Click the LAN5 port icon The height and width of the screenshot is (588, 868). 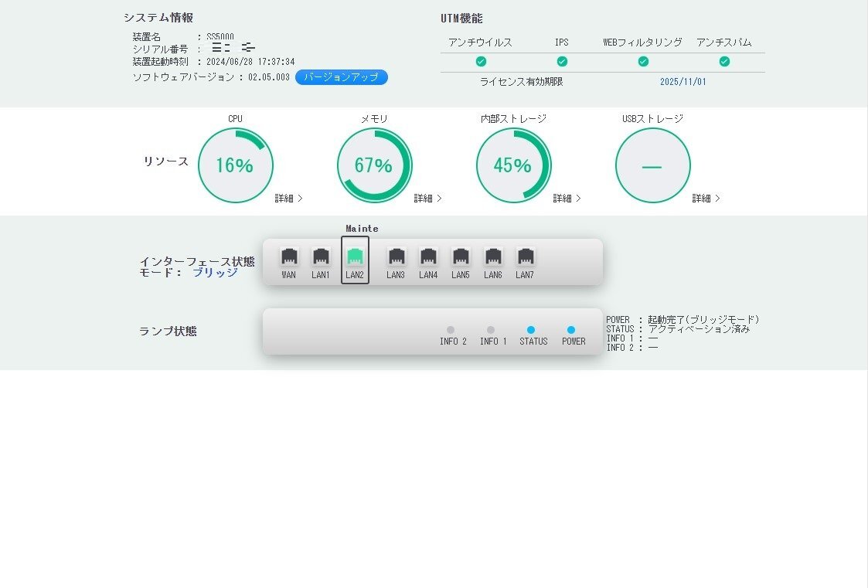pos(461,255)
